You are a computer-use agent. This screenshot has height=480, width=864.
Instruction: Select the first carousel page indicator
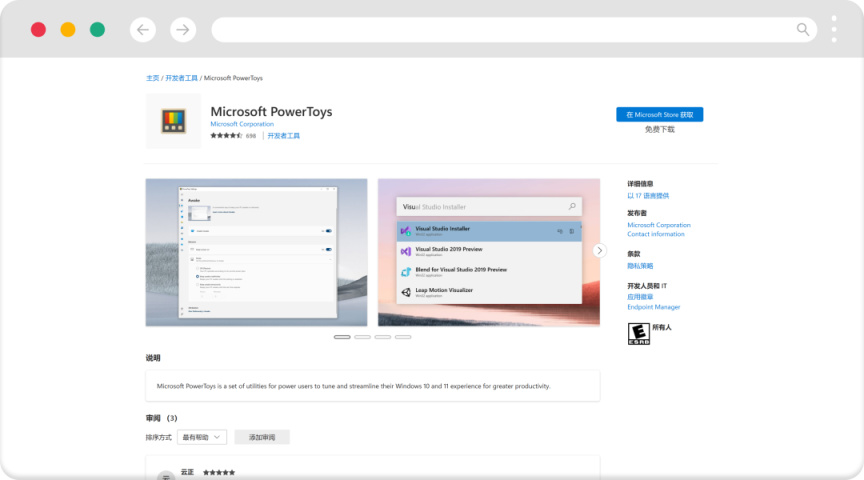(342, 337)
